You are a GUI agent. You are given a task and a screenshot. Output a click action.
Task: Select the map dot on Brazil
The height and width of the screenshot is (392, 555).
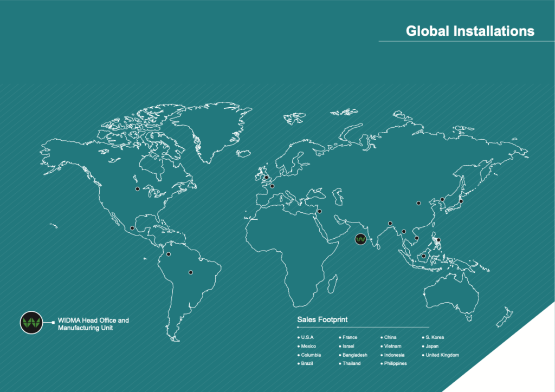click(190, 272)
